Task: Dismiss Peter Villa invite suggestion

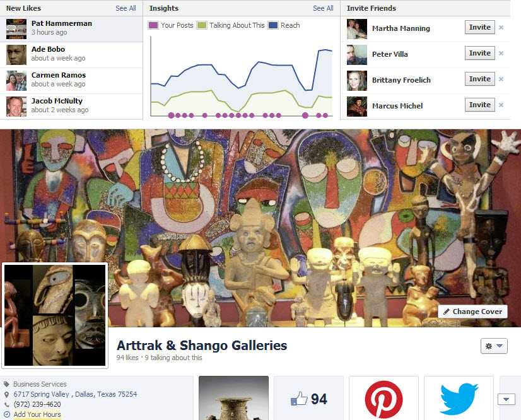Action: 501,53
